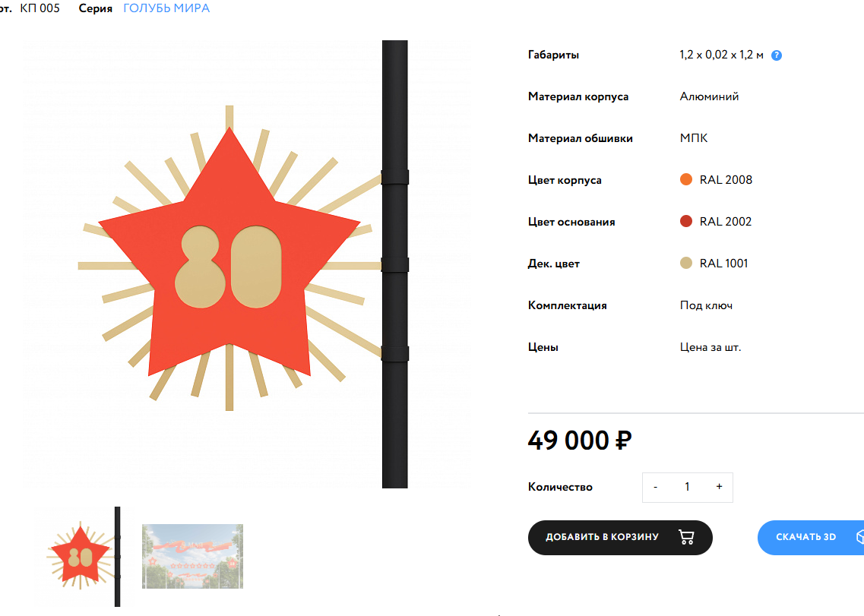864x616 pixels.
Task: Click the orange RAL 2008 color swatch
Action: (x=686, y=179)
